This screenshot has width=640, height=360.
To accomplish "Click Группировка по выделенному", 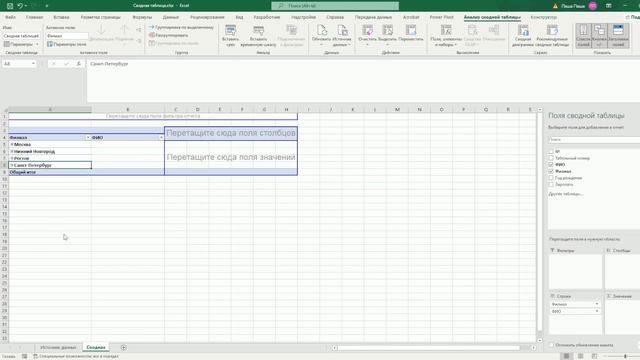I will 181,27.
